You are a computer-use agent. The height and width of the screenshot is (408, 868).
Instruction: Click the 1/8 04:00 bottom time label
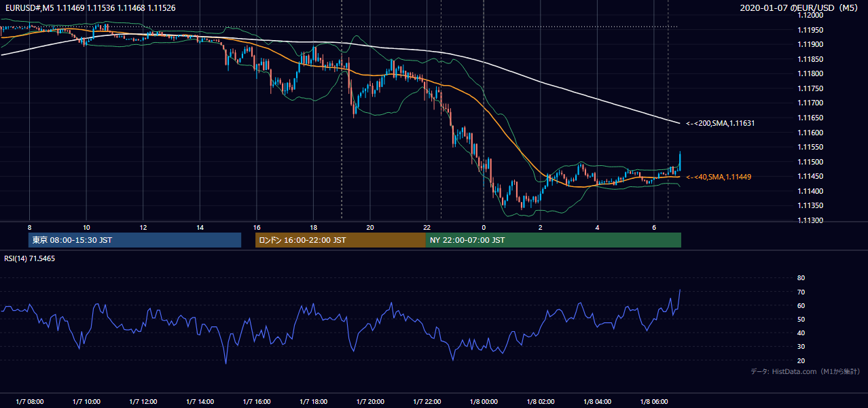pos(597,401)
